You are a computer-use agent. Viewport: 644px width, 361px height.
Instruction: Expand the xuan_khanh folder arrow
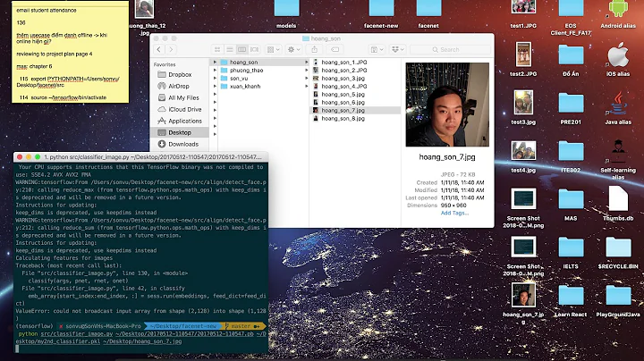point(307,86)
